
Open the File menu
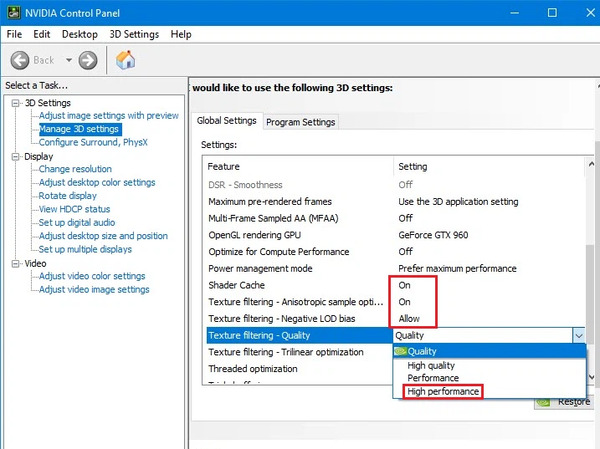[14, 34]
